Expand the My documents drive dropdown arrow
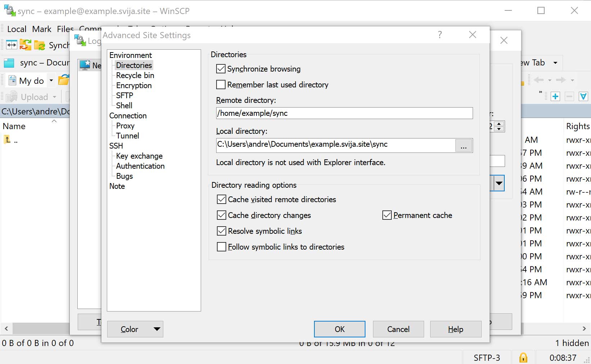Screen dimensions: 591x364 point(51,81)
